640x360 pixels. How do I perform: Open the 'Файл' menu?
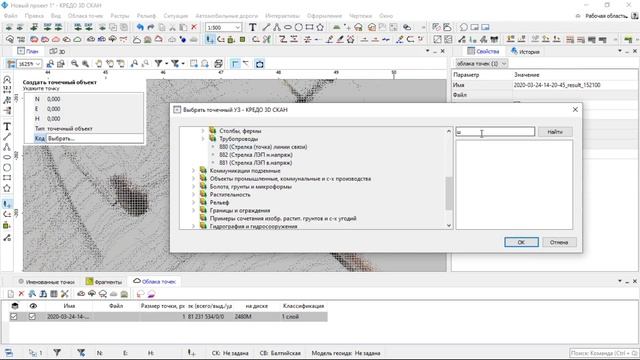(10, 16)
